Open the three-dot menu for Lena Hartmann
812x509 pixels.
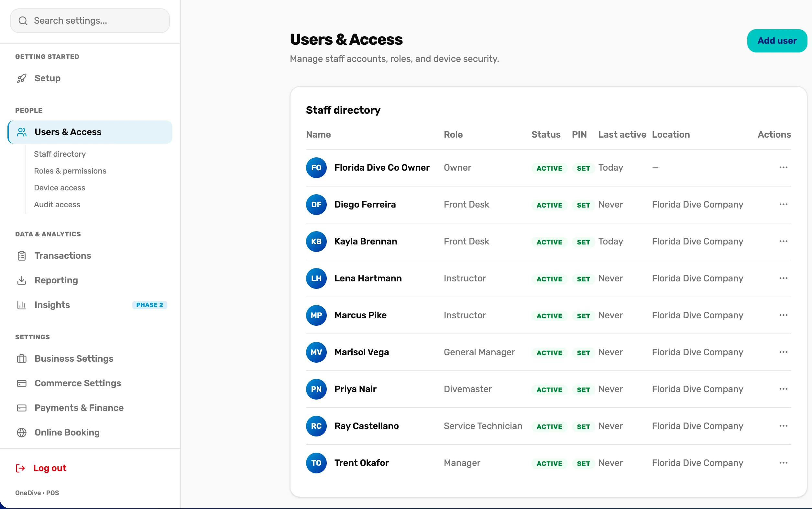[783, 278]
